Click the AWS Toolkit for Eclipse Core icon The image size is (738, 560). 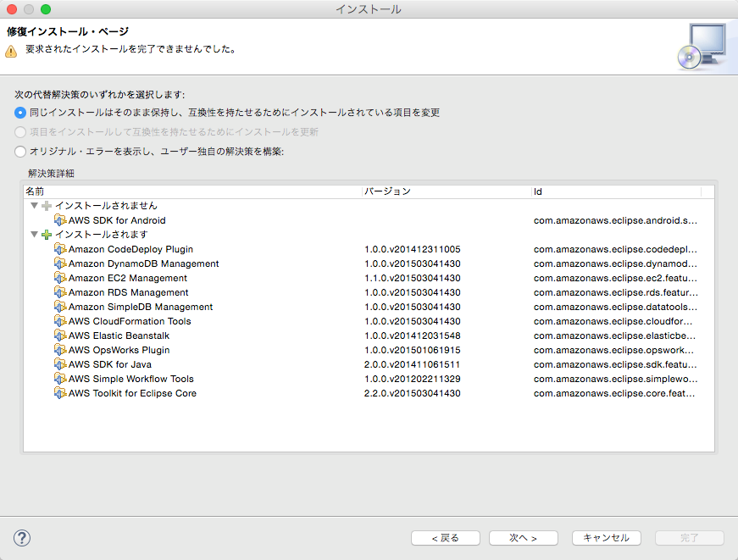[60, 393]
